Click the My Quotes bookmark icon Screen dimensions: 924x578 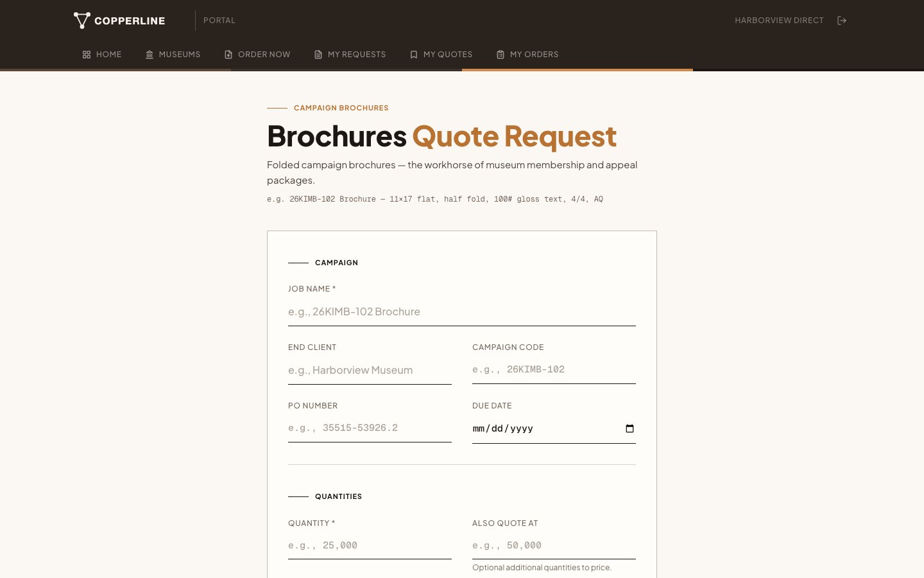(x=414, y=55)
